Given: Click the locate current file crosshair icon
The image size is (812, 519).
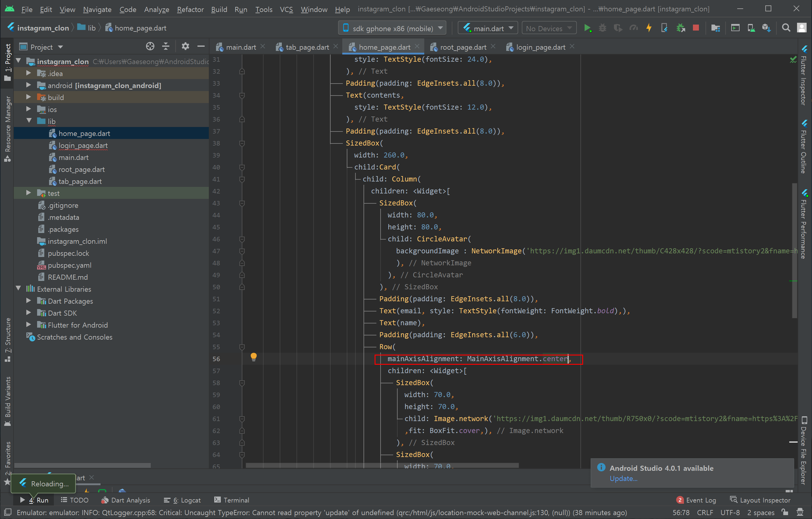Looking at the screenshot, I should point(150,46).
